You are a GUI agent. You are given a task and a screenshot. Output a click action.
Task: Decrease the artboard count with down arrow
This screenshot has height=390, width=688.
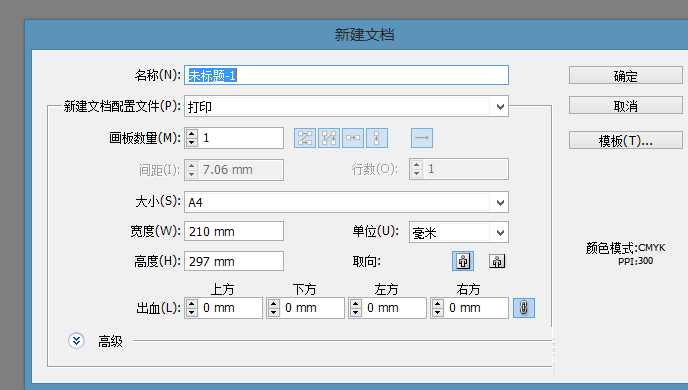192,143
